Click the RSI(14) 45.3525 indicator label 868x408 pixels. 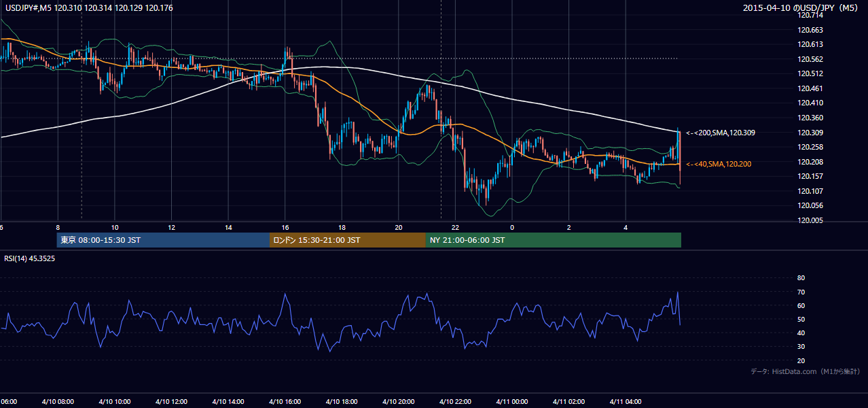[29, 258]
